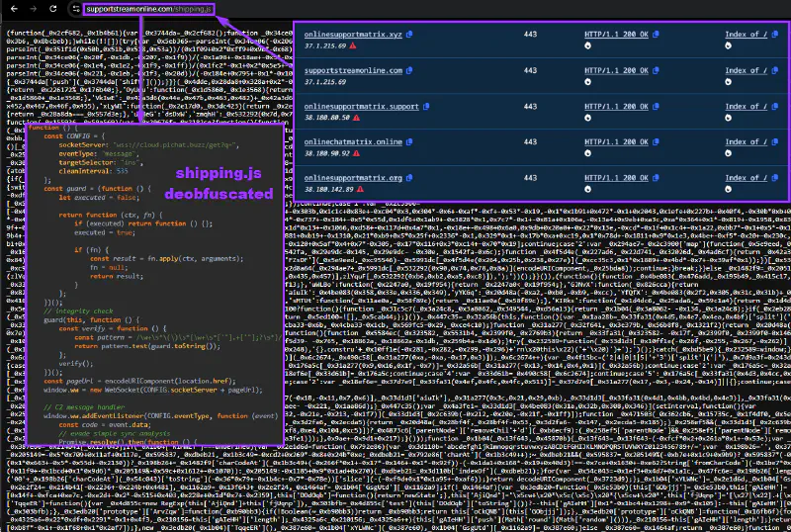Open the onlinesupportmatrix.org host link
This screenshot has height=532, width=791.
[x=353, y=178]
